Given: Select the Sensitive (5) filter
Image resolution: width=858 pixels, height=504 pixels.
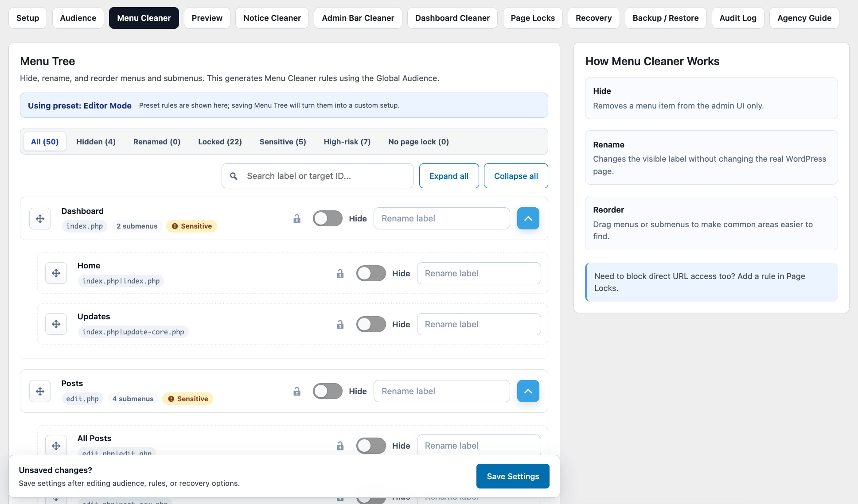Looking at the screenshot, I should [283, 142].
